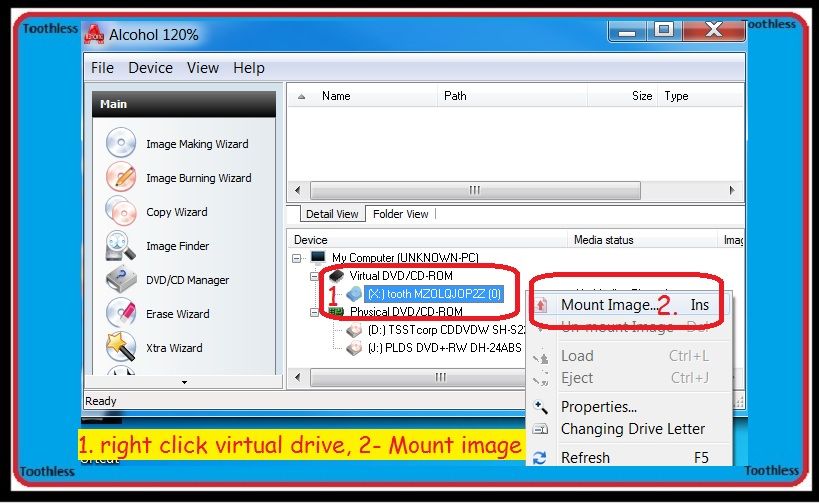Expand more items in the Main panel
Image resolution: width=819 pixels, height=504 pixels.
tap(184, 382)
